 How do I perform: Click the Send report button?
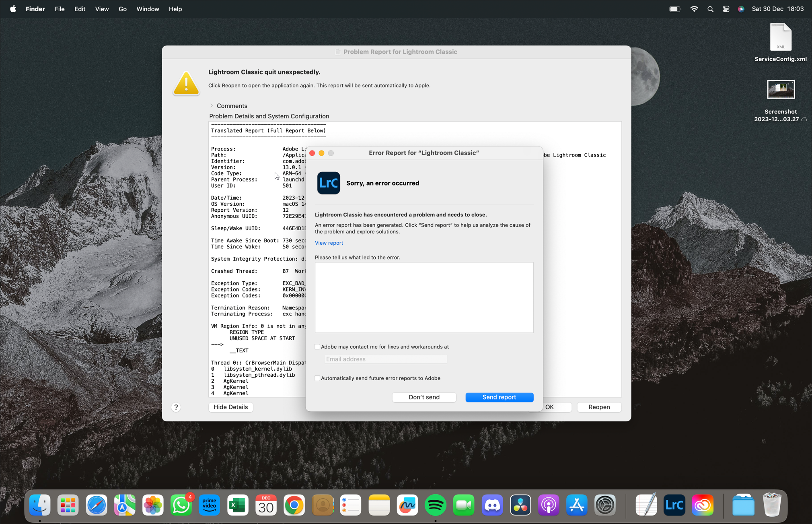499,397
